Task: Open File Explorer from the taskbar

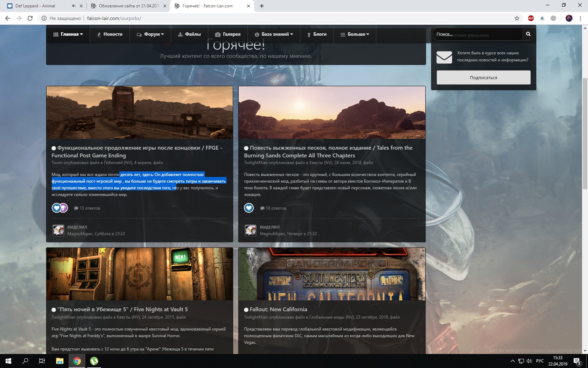Action: point(59,361)
